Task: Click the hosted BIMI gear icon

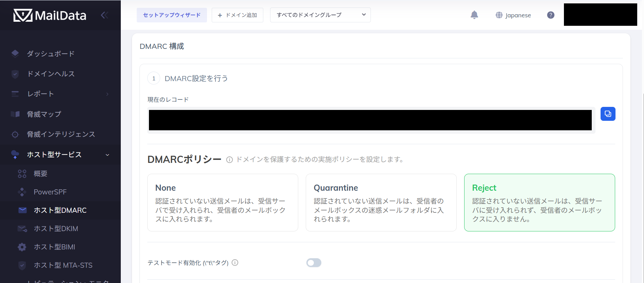Action: pos(22,247)
